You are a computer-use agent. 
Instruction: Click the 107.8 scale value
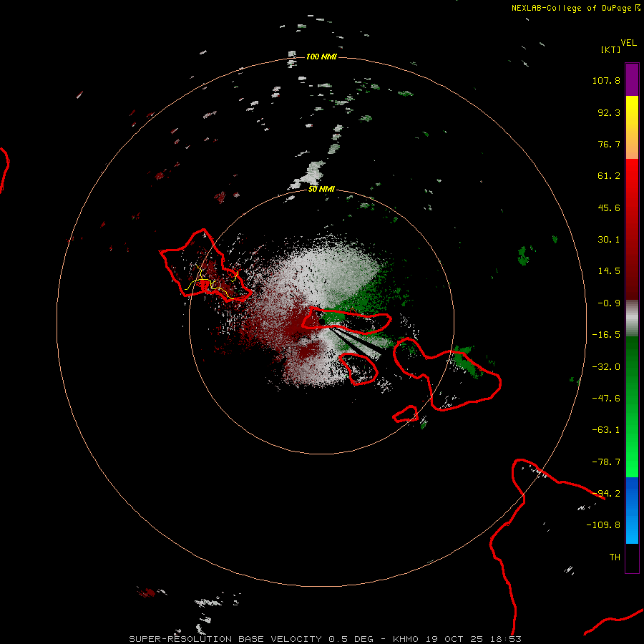pyautogui.click(x=606, y=80)
